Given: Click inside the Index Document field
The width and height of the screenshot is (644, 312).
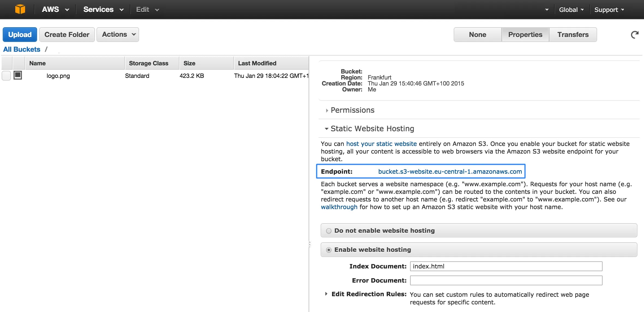Looking at the screenshot, I should coord(506,266).
